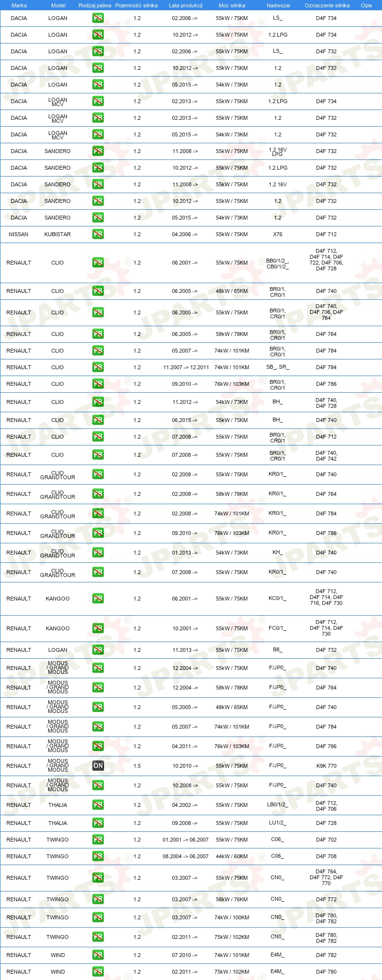Click fuel icon for CLIO GRANDTOUR 09.2010
The height and width of the screenshot is (980, 382).
(98, 533)
